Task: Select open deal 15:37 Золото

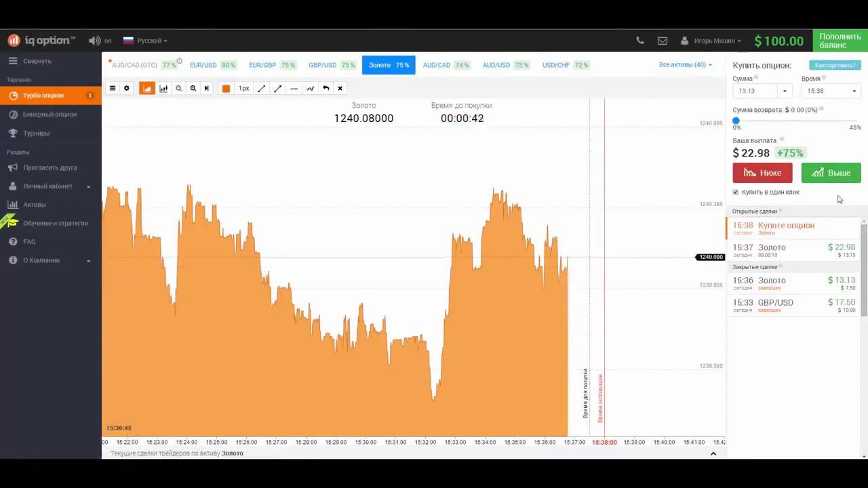Action: pos(793,251)
